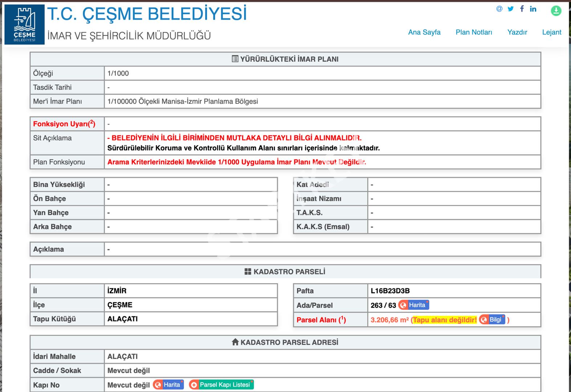This screenshot has height=392, width=571.
Task: Open Harita button in Kapı No row
Action: pos(169,385)
